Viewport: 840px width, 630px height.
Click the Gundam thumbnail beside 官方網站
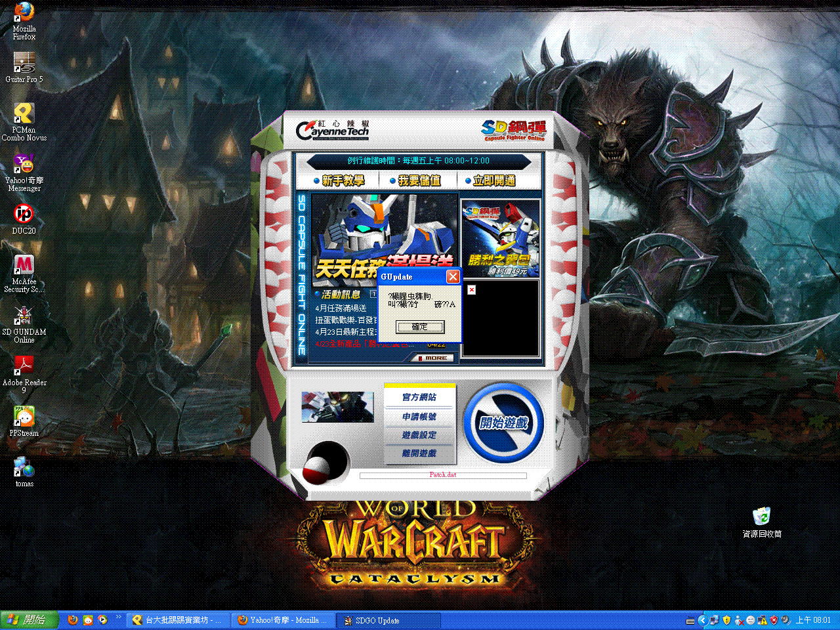click(337, 407)
